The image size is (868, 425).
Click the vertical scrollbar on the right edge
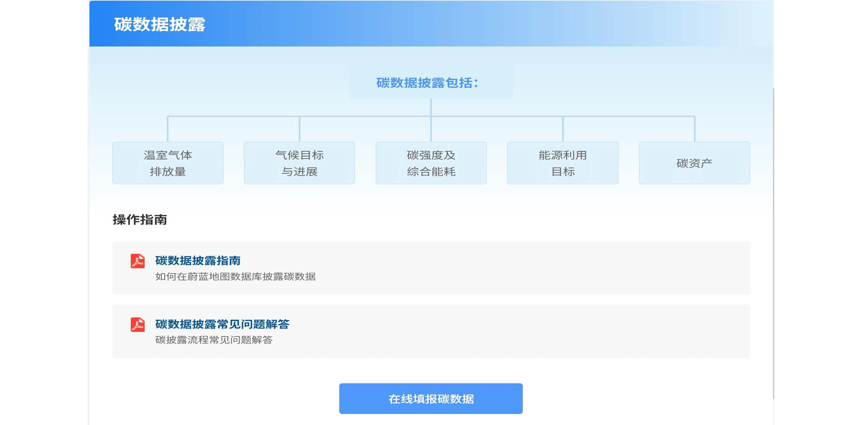[773, 242]
